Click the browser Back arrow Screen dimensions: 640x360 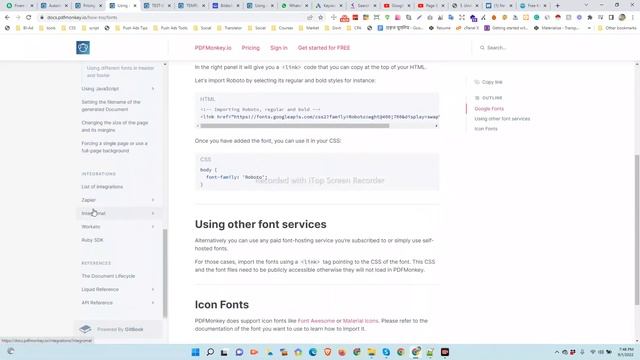point(7,18)
